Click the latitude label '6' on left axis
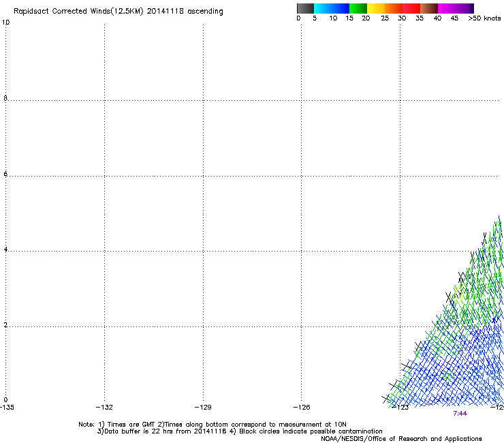The height and width of the screenshot is (443, 504). click(x=5, y=174)
